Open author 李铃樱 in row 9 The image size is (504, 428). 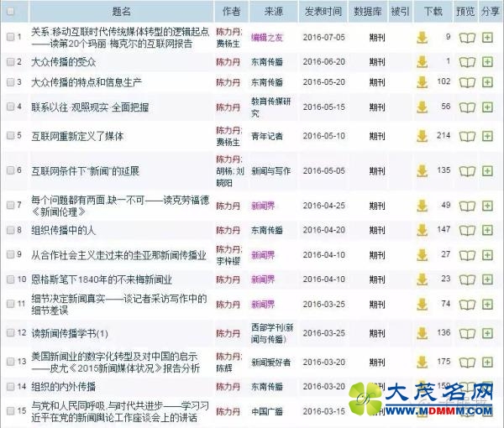[228, 261]
